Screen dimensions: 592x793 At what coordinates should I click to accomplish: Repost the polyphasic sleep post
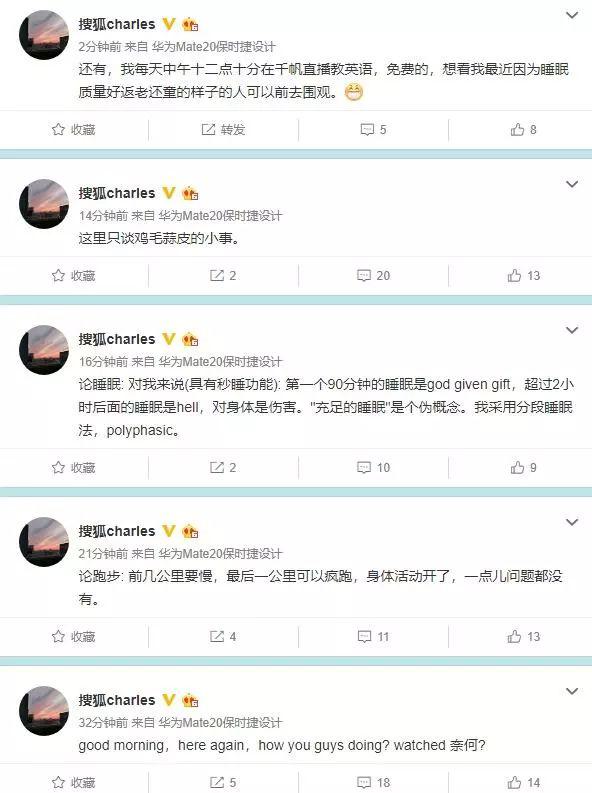pos(223,468)
